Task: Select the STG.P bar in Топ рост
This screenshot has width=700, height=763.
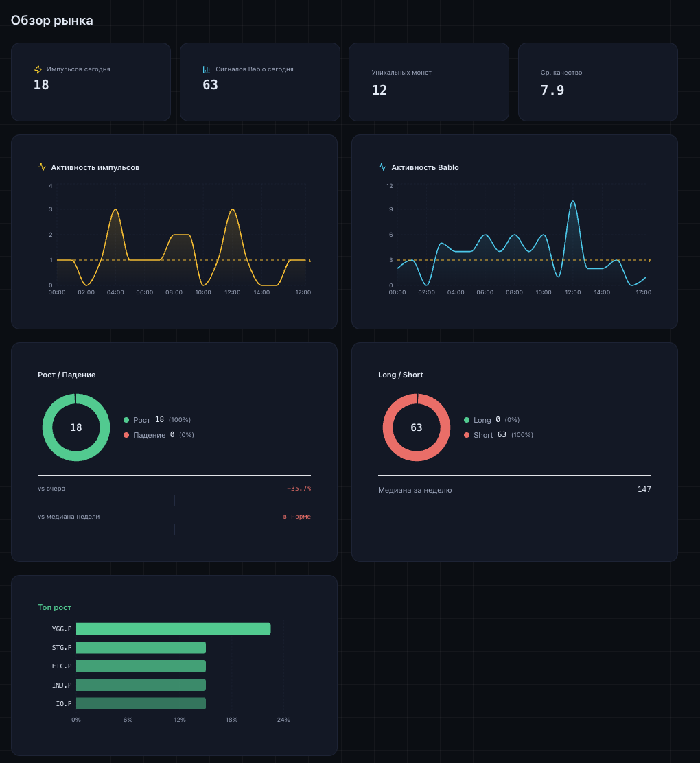Action: (141, 648)
